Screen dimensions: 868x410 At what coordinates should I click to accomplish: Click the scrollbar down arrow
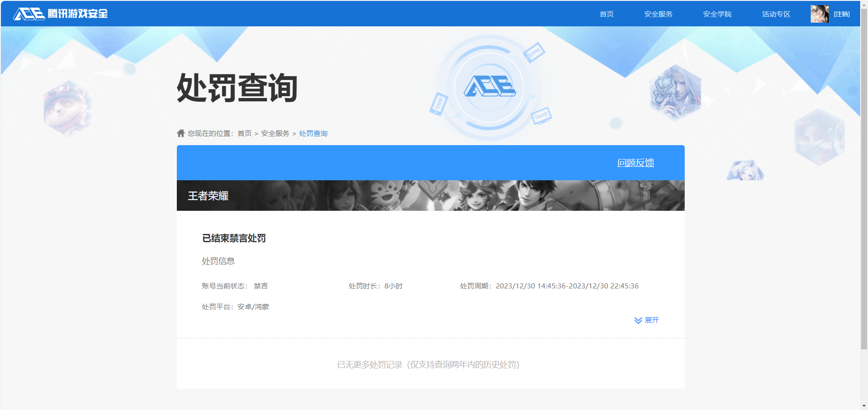point(864,406)
